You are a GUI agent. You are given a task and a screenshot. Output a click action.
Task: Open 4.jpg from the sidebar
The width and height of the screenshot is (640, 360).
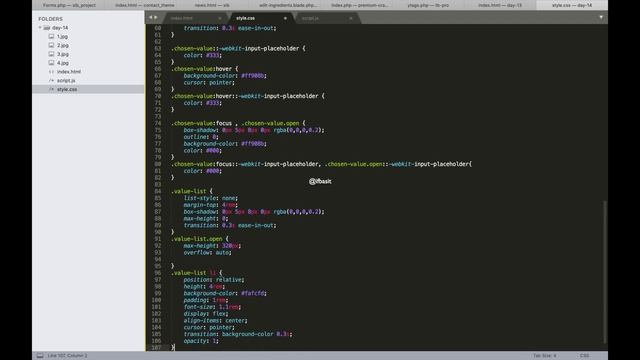pos(62,63)
